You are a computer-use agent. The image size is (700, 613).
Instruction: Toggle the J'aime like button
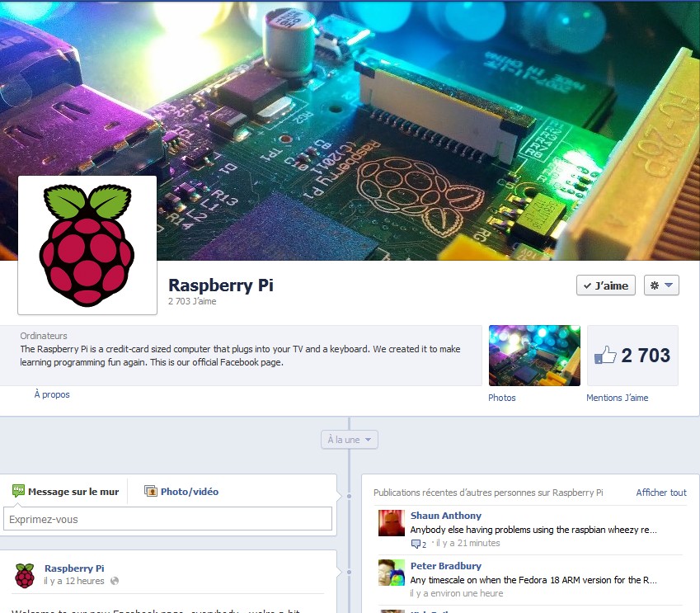(x=606, y=285)
